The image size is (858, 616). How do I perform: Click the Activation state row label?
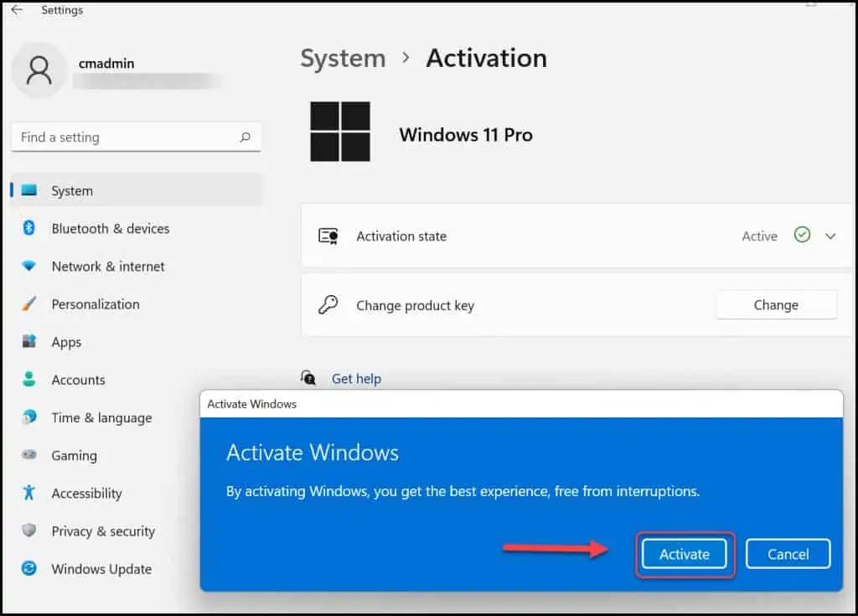tap(401, 236)
